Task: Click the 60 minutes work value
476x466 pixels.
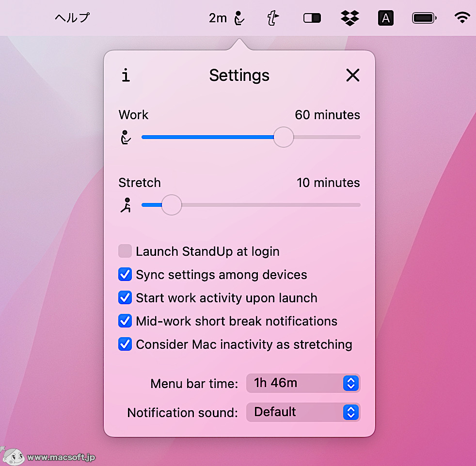Action: coord(327,115)
